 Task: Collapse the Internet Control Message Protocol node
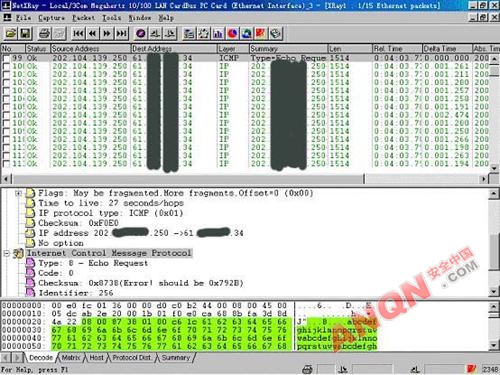tap(6, 253)
